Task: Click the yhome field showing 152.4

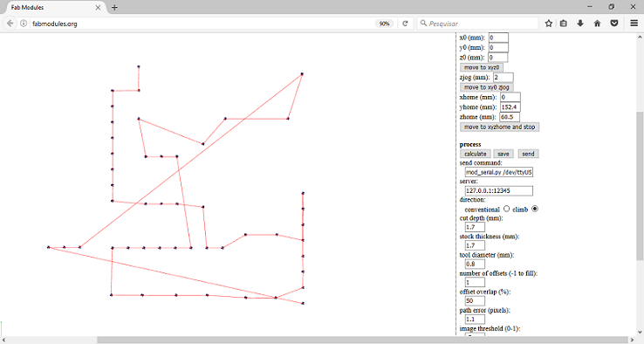Action: [x=510, y=107]
